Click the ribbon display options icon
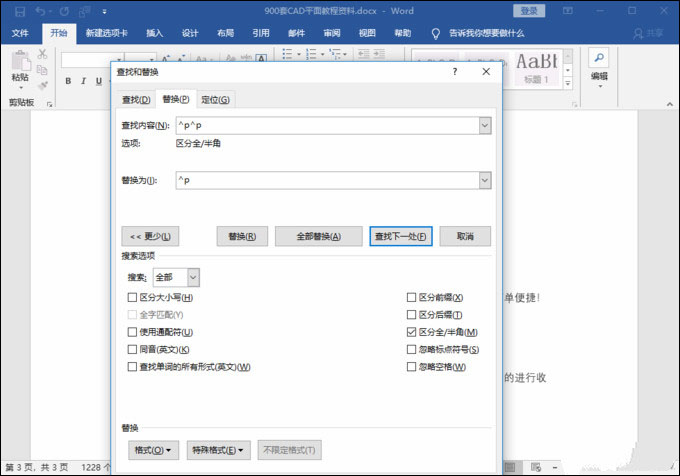 click(x=568, y=11)
